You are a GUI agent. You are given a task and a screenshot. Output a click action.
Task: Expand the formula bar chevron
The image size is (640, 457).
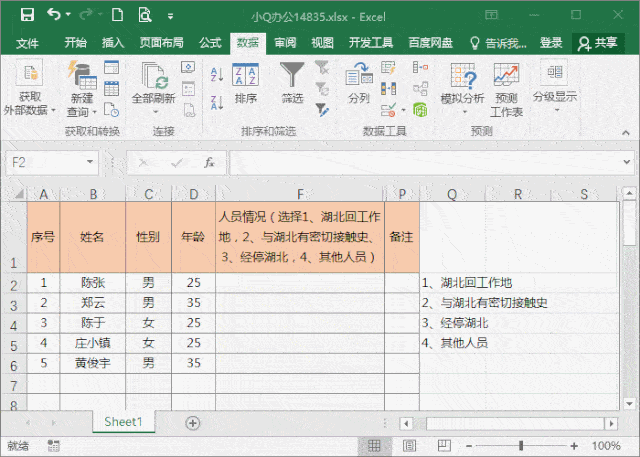tap(627, 162)
